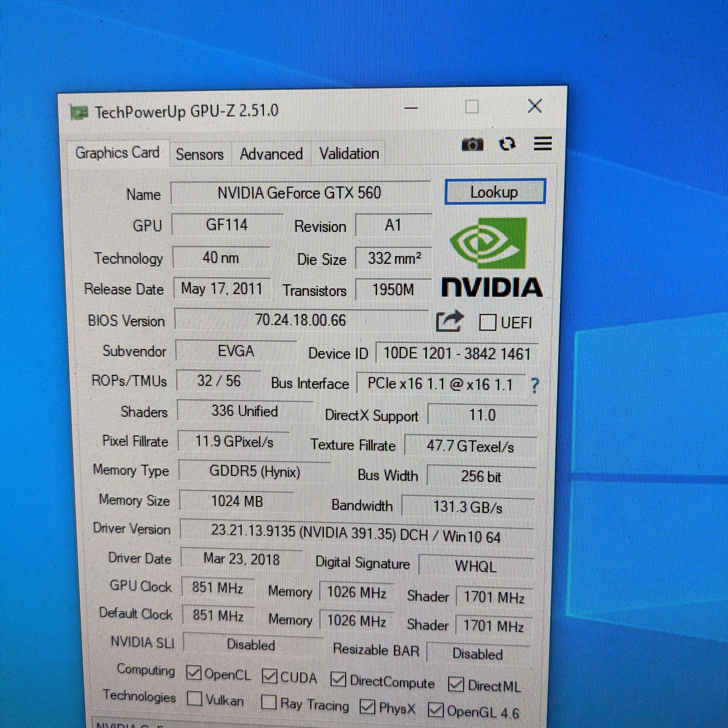The image size is (728, 728).
Task: Toggle the OpenCL checkbox
Action: click(194, 673)
